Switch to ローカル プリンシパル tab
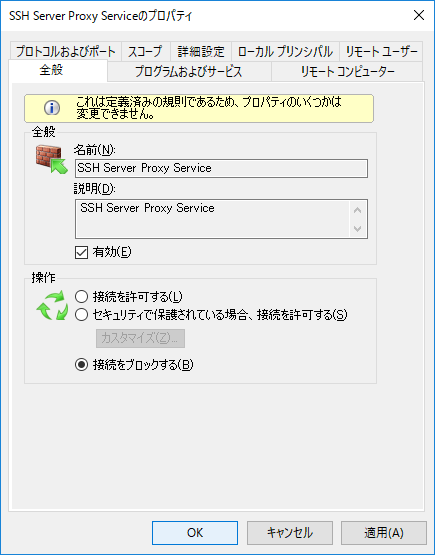Image resolution: width=435 pixels, height=555 pixels. pyautogui.click(x=285, y=52)
